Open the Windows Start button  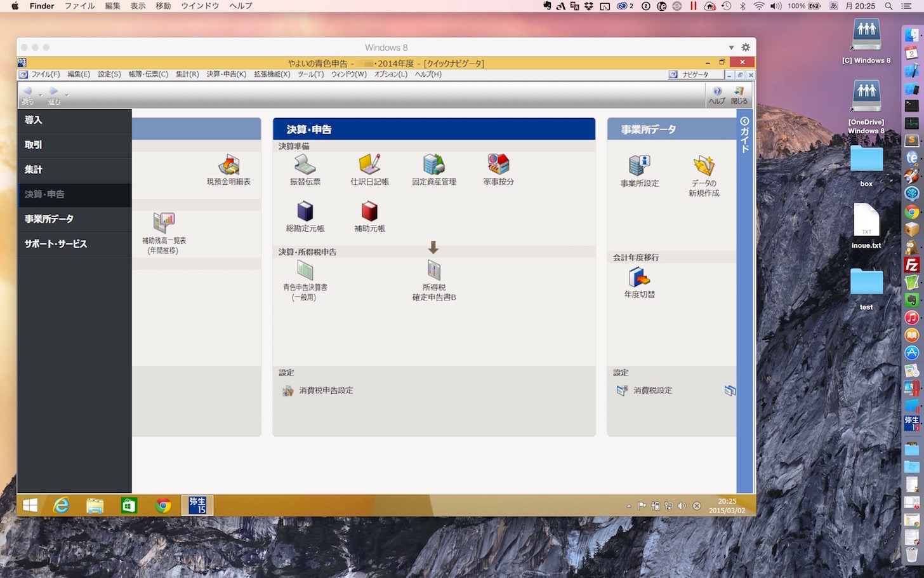30,506
